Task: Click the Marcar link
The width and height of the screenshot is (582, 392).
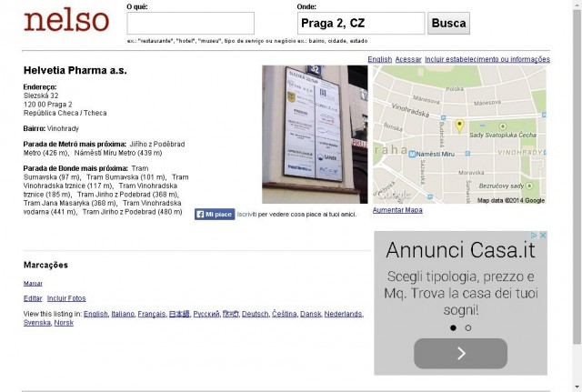Action: coord(33,284)
